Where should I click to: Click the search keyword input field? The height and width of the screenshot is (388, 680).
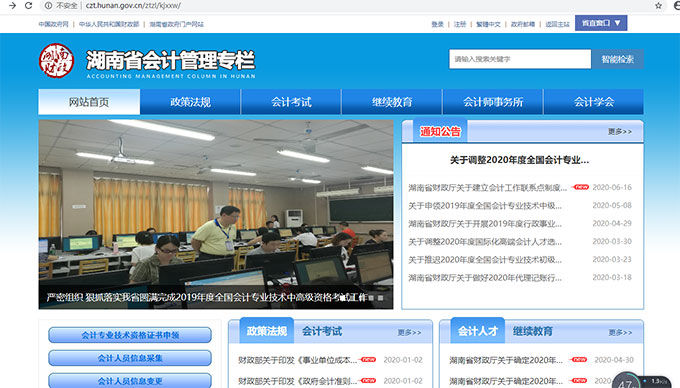click(520, 59)
